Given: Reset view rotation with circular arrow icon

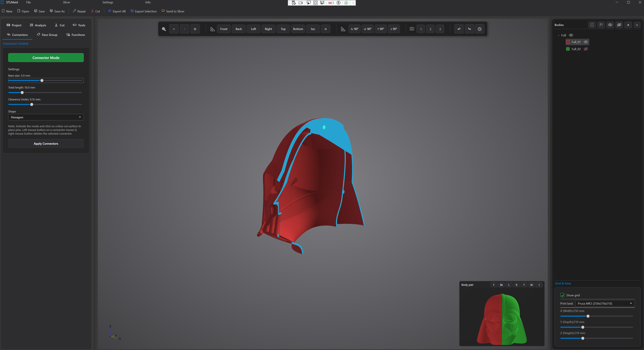Looking at the screenshot, I should pos(326,29).
